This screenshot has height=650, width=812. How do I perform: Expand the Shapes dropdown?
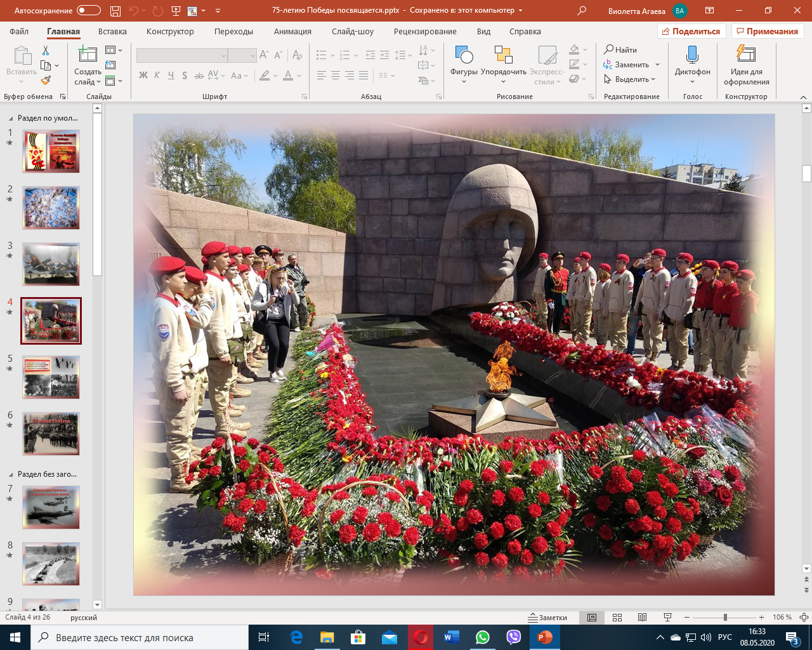[x=464, y=82]
